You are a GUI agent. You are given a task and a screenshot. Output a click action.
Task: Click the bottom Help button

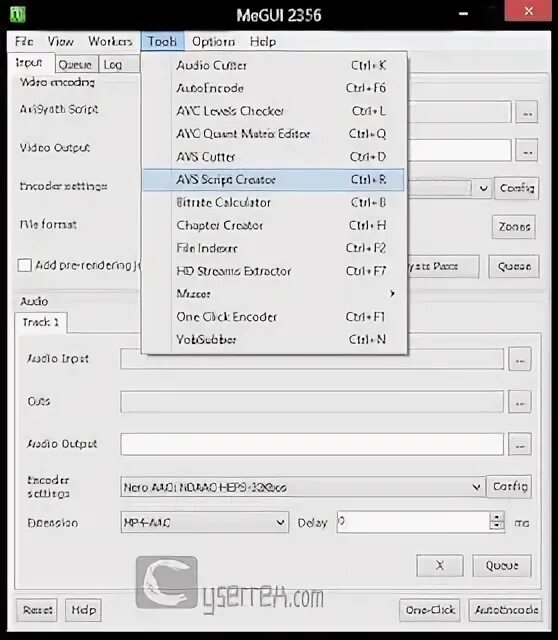(x=83, y=610)
